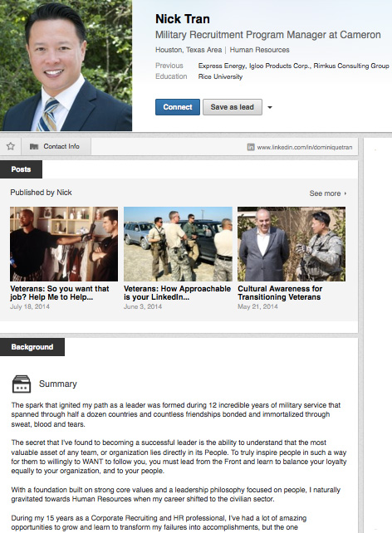Click the star favorite icon
The width and height of the screenshot is (392, 533).
pos(11,146)
